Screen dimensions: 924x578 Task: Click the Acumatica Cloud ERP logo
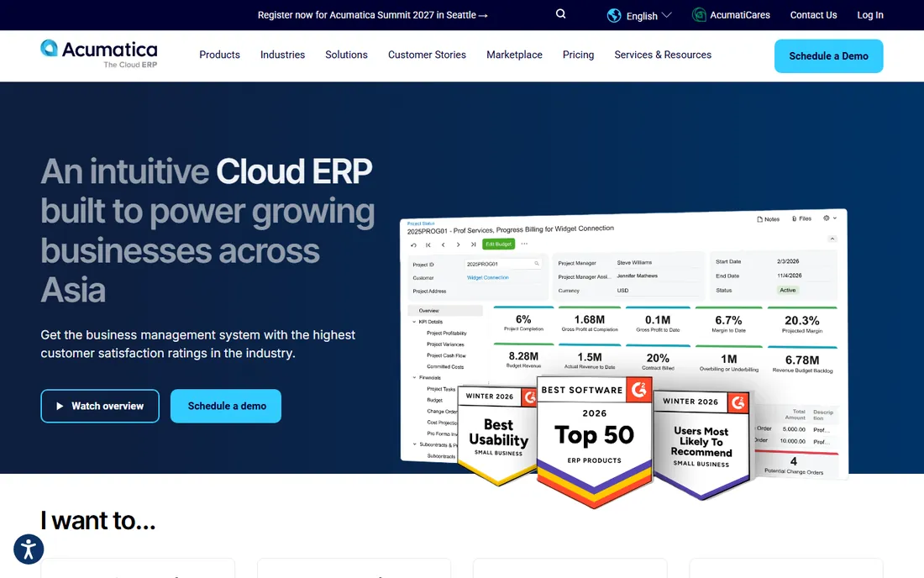[x=99, y=55]
